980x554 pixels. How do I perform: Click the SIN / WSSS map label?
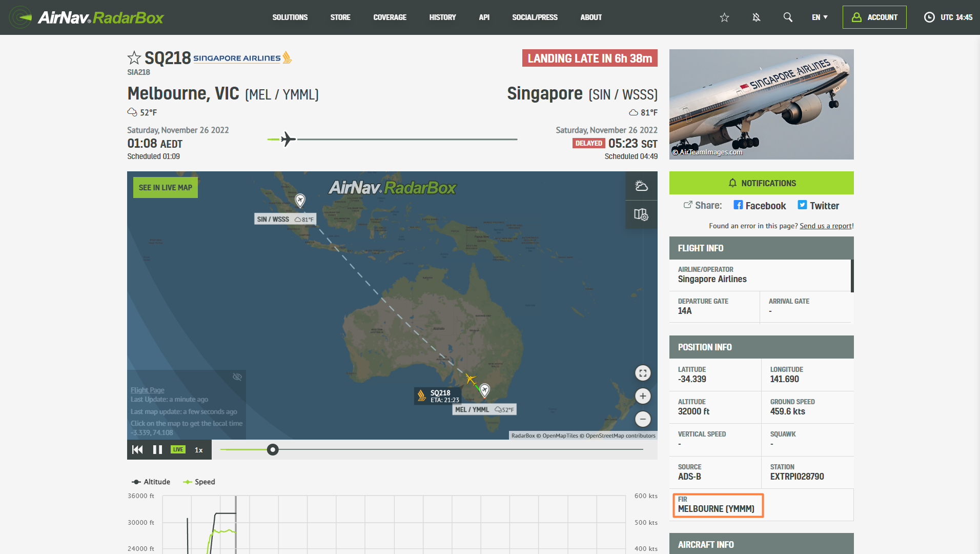285,219
